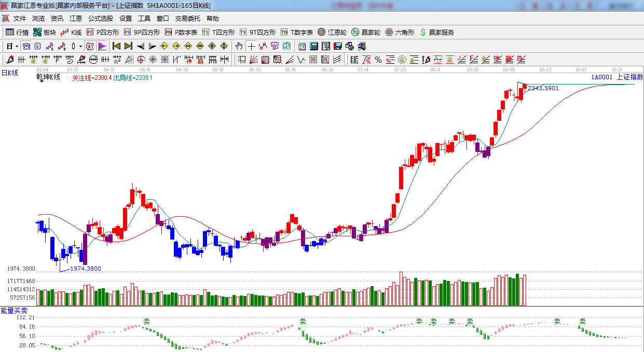The image size is (644, 352).
Task: Open the 公式选股 menu
Action: (100, 18)
